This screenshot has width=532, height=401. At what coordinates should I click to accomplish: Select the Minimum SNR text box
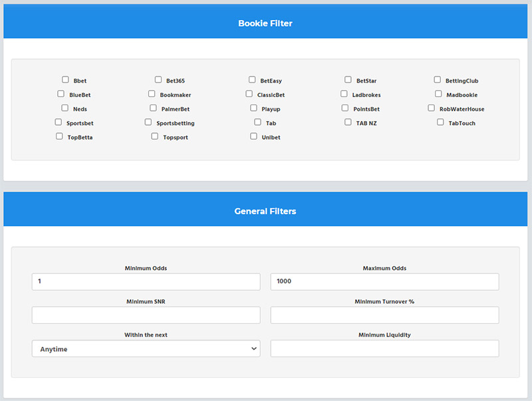click(x=146, y=315)
